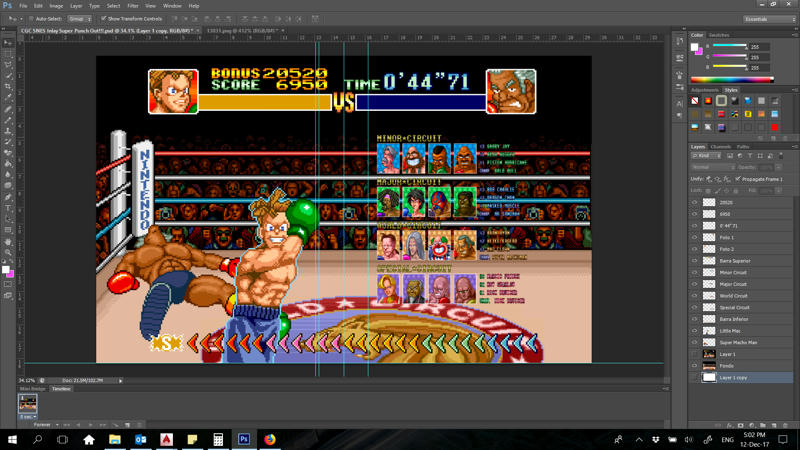
Task: Open Calculator from the taskbar
Action: [218, 439]
